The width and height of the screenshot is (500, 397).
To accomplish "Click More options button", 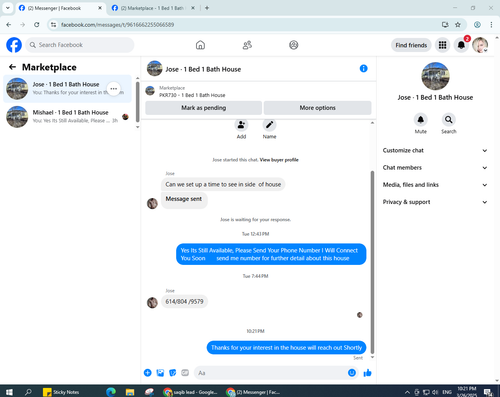I will (x=317, y=108).
